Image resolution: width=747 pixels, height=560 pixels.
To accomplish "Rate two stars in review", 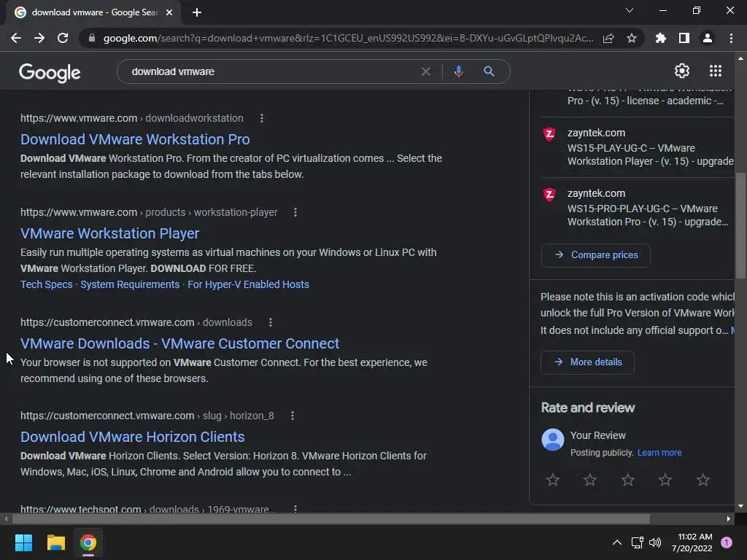I will pos(589,480).
